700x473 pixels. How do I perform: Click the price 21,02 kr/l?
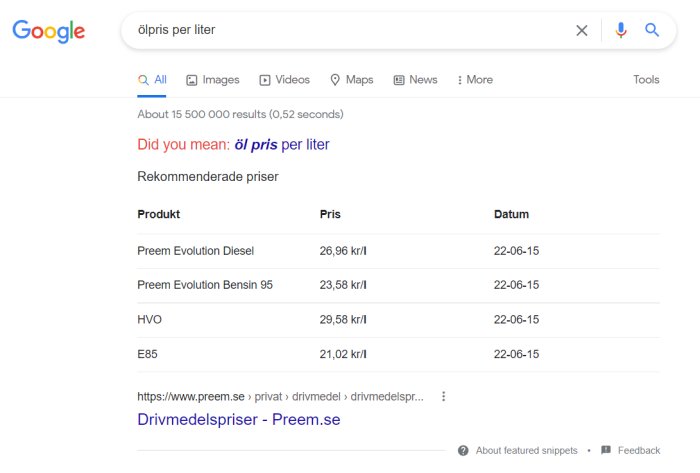point(343,354)
